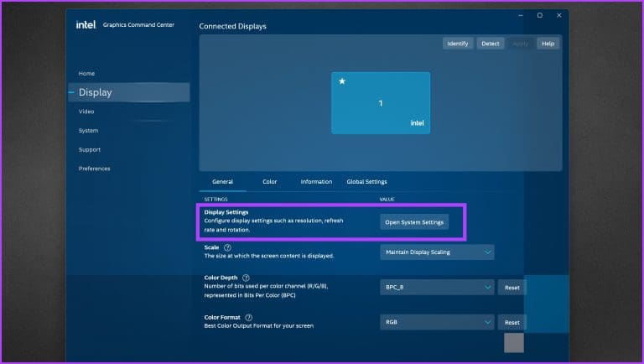The width and height of the screenshot is (644, 364).
Task: Click the Scale help question mark icon
Action: click(x=227, y=247)
